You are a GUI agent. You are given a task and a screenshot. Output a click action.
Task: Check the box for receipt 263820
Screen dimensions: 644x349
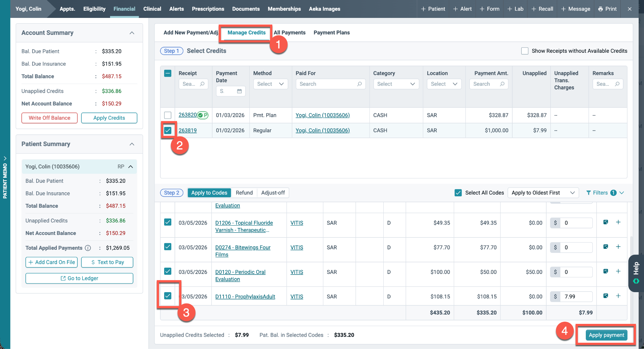[168, 115]
